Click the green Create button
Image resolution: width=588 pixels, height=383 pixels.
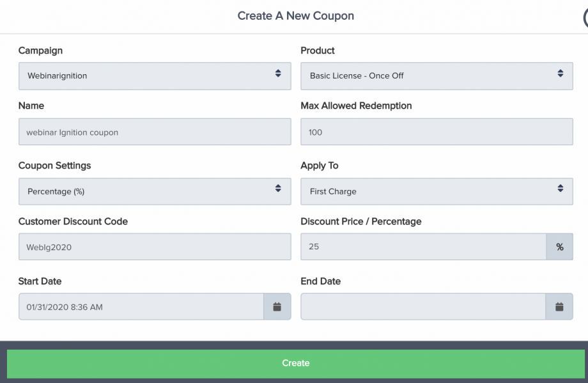(x=295, y=363)
